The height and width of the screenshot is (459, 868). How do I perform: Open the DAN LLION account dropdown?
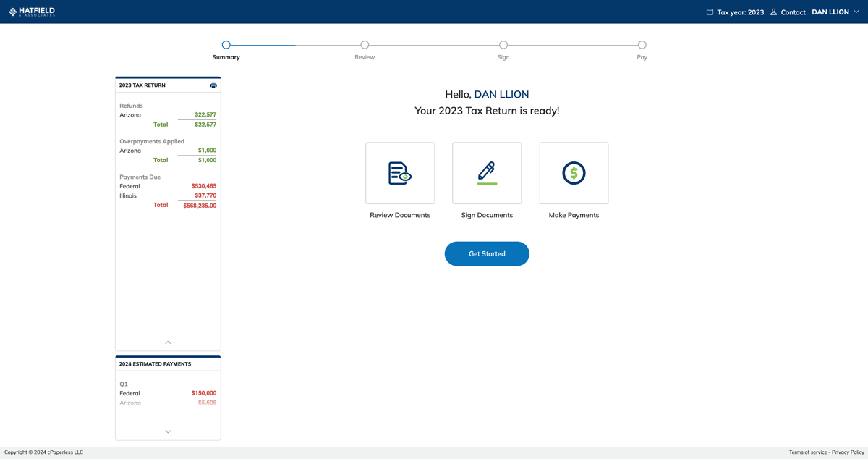835,12
